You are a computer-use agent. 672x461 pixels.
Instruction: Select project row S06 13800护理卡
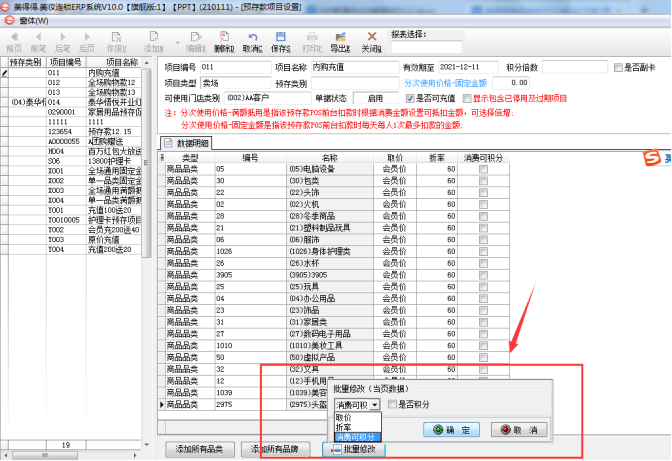point(75,161)
